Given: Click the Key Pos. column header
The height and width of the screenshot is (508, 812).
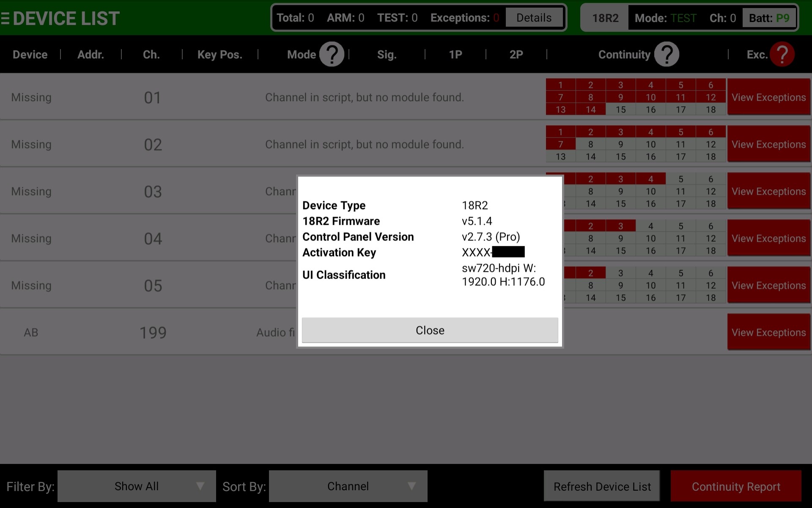Looking at the screenshot, I should [219, 54].
